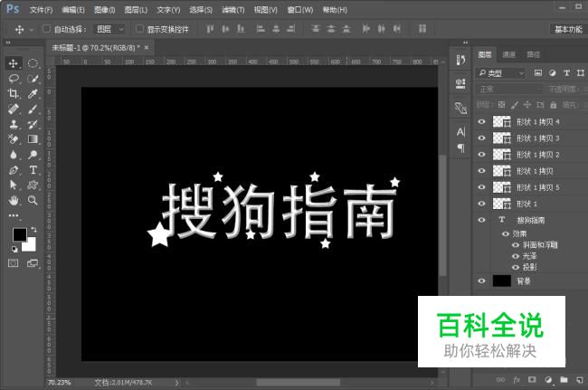Open the 文件(F) menu
Screen dimensions: 588x390
click(x=41, y=10)
